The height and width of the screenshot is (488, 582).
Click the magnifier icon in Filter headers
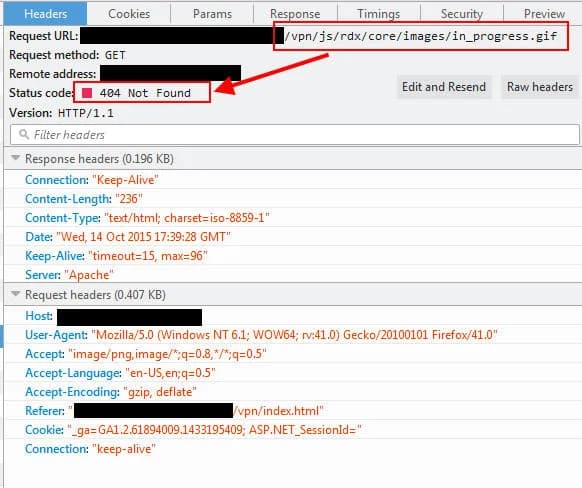[24, 134]
